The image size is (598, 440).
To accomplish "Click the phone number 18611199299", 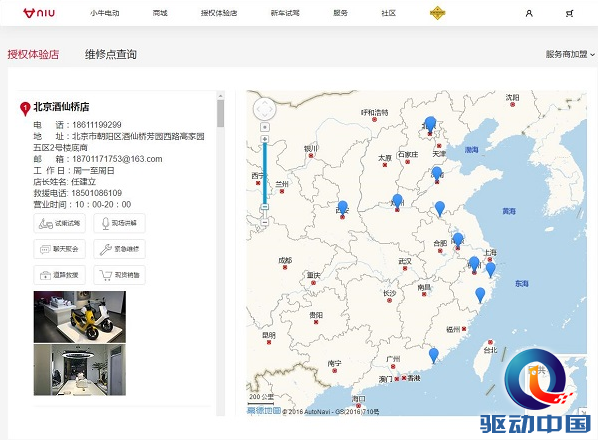I will (97, 125).
